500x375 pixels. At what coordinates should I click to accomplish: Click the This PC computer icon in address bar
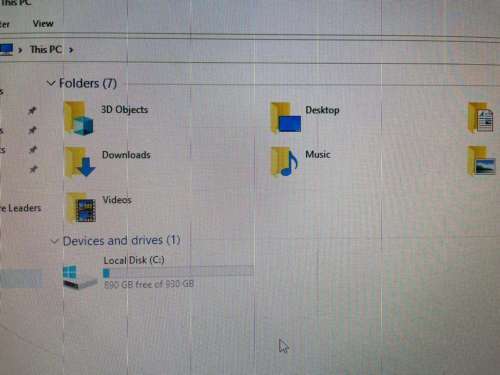coord(6,49)
